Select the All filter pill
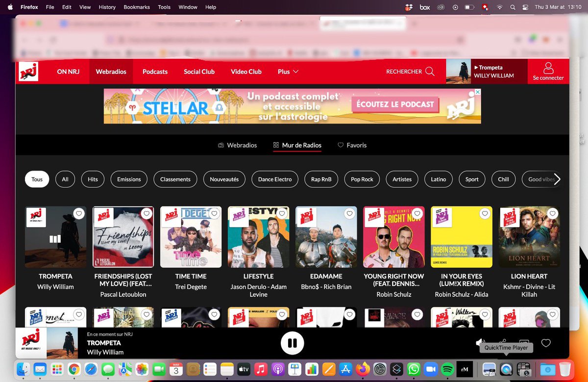Viewport: 588px width, 382px height. [65, 179]
